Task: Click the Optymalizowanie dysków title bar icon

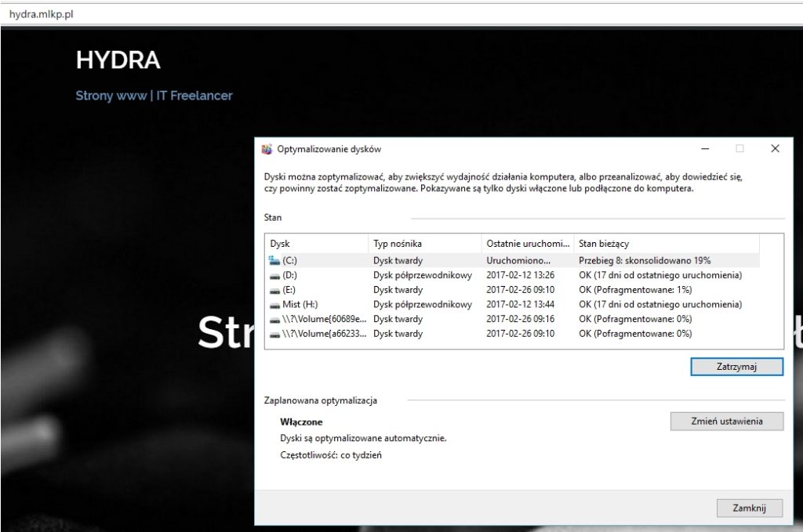Action: 267,150
